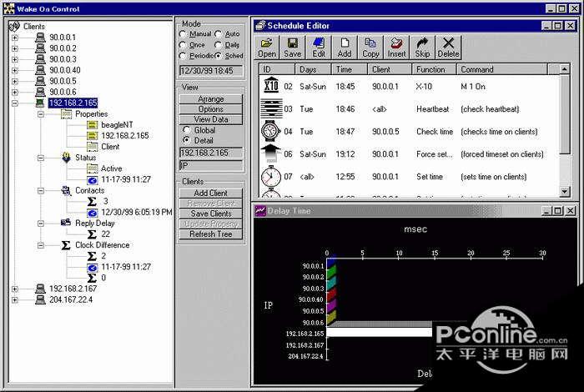This screenshot has width=584, height=392.
Task: Select Manual mode radio button
Action: coord(183,34)
